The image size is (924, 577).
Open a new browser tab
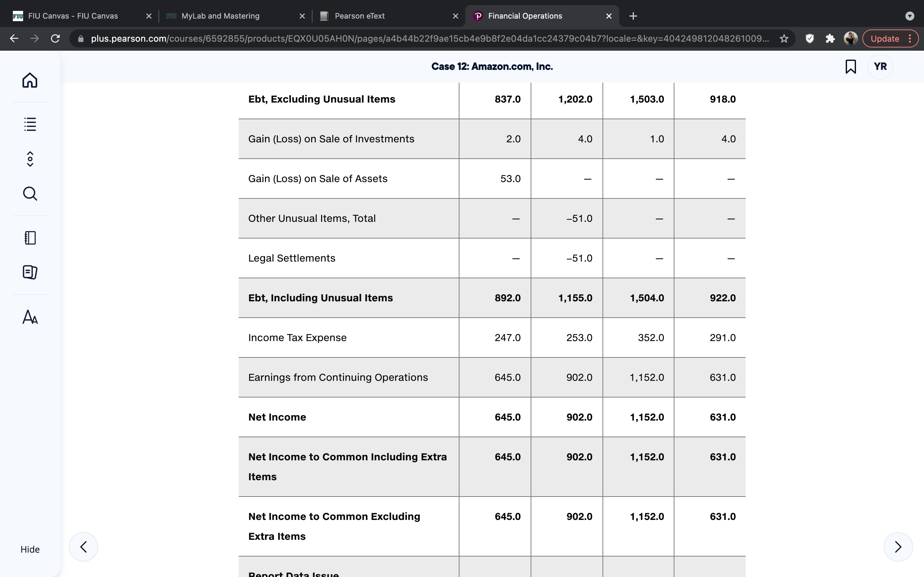coord(633,16)
